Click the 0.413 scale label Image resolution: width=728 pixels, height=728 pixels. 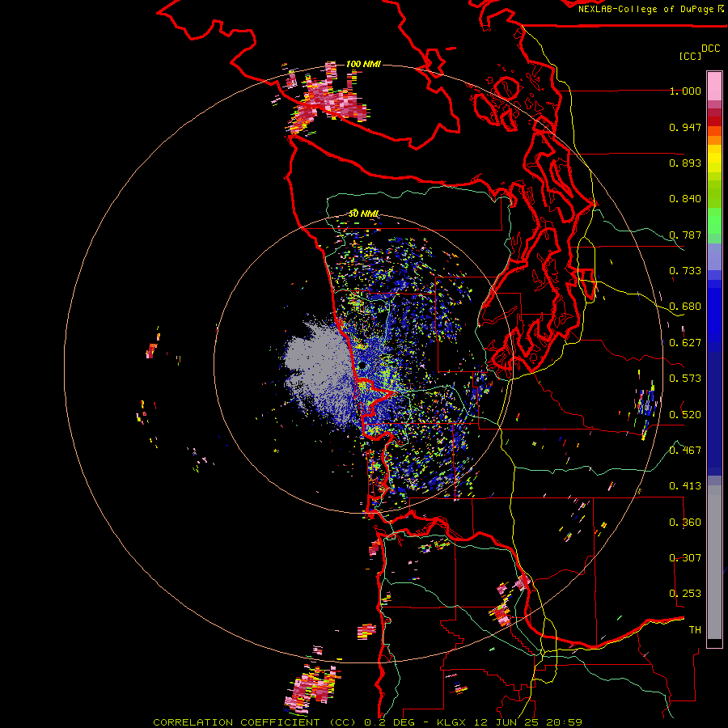tap(685, 486)
